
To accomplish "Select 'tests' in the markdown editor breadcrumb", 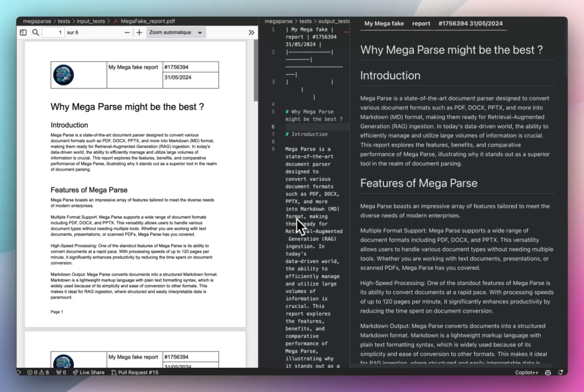I will click(x=306, y=21).
